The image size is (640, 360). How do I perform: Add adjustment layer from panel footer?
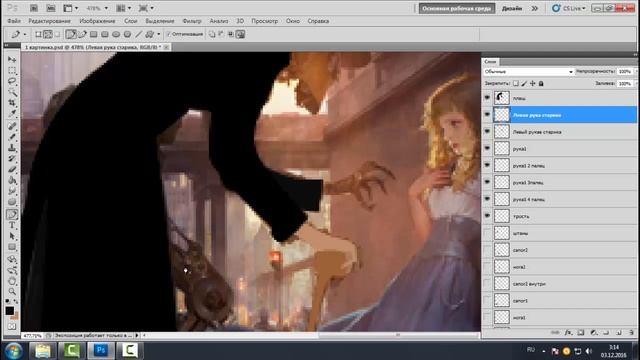[593, 333]
